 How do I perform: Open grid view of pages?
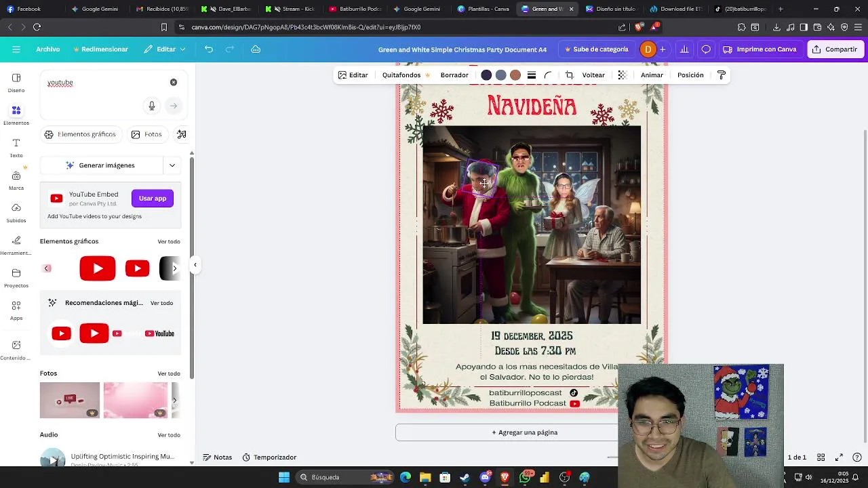pos(821,457)
